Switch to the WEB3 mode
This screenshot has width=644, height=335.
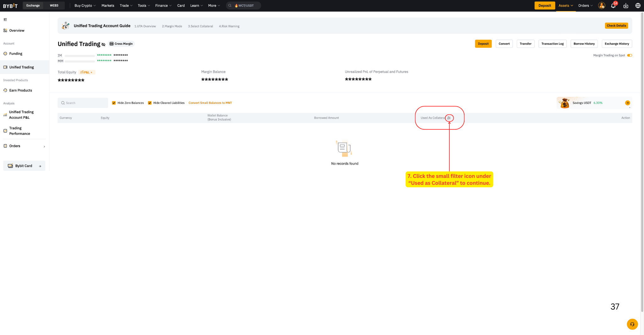coord(54,6)
